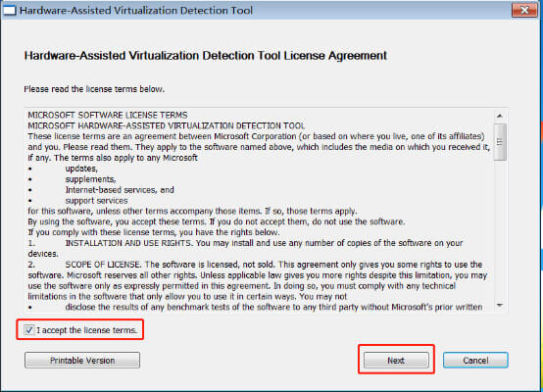Click the license text scrollbar thumb
543x392 pixels.
[500, 142]
